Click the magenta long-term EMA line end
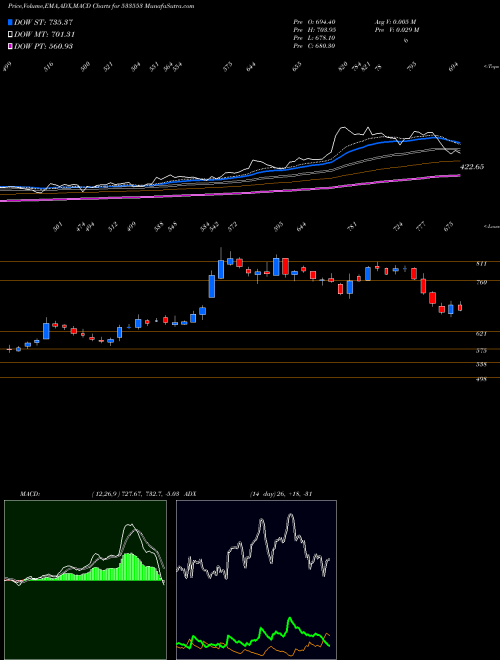The image size is (500, 660). tap(458, 176)
